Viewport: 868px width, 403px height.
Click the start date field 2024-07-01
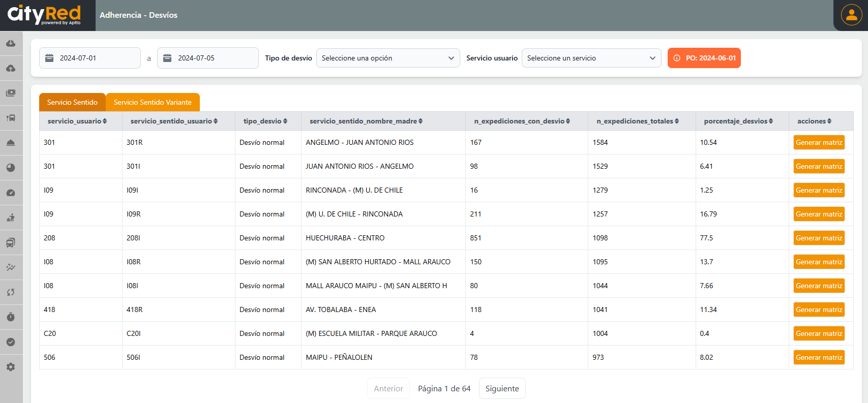coord(90,58)
